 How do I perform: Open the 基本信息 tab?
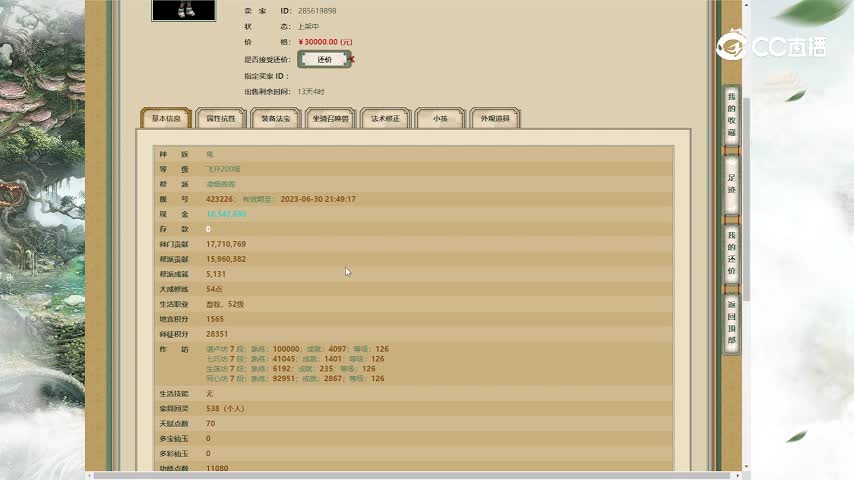(165, 118)
